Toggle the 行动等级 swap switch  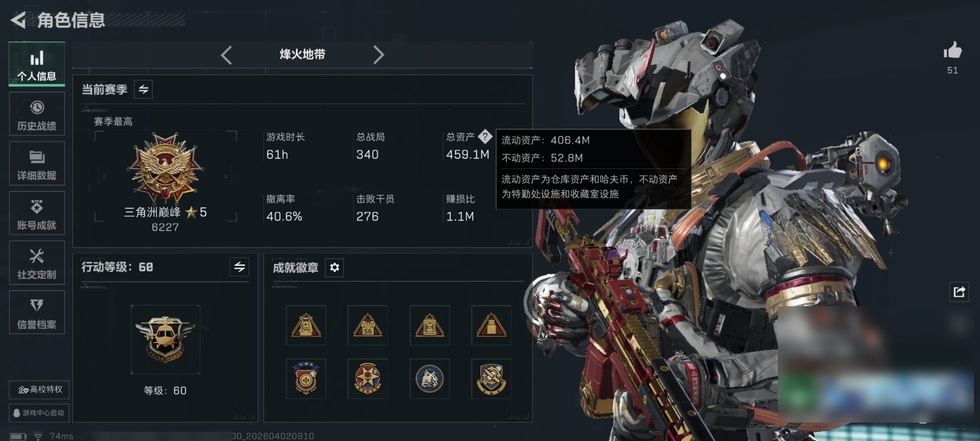239,267
